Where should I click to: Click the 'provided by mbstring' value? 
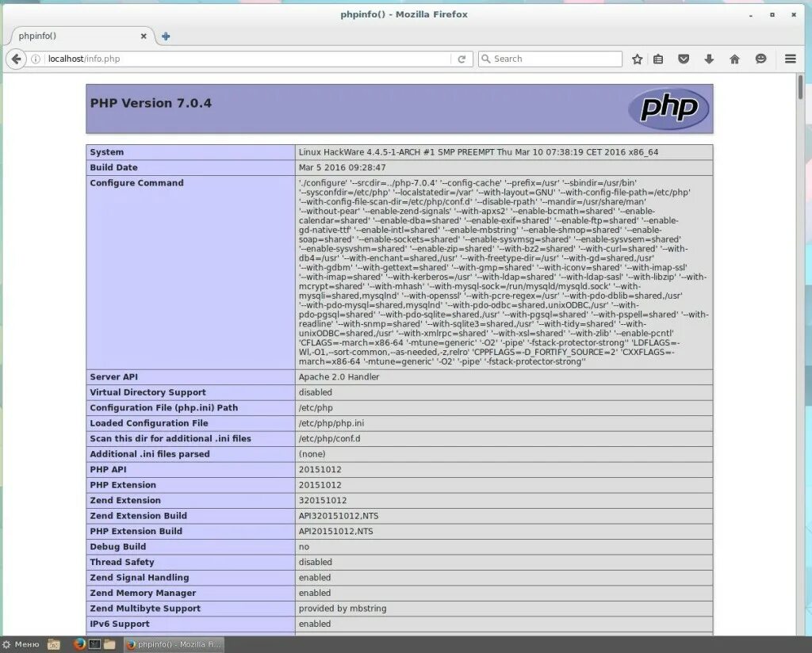pos(343,609)
